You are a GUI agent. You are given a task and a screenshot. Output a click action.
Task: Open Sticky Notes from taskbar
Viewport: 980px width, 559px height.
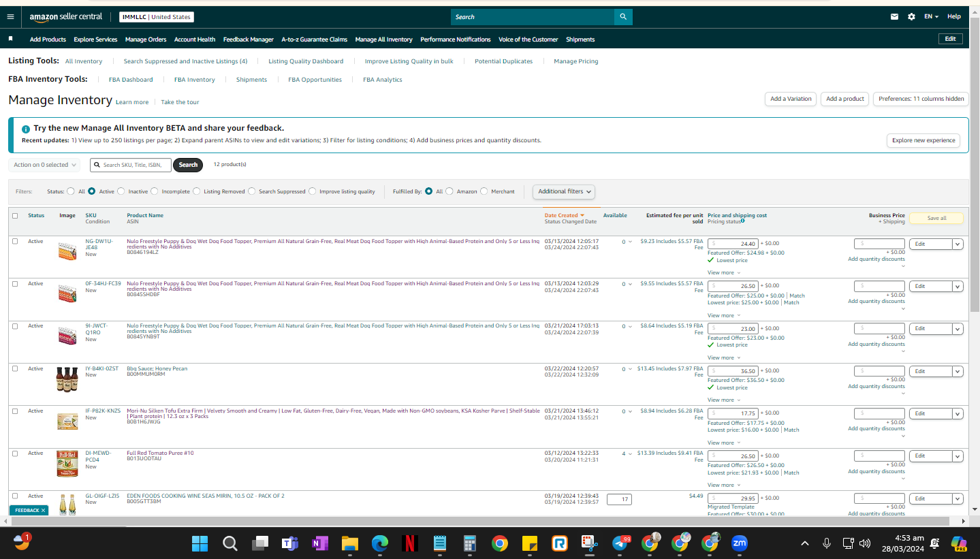tap(529, 543)
